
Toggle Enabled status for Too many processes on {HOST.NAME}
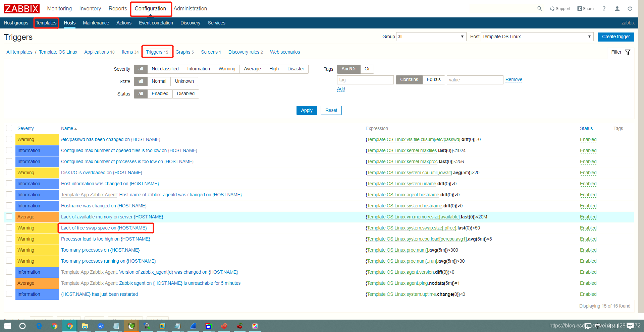coord(588,250)
